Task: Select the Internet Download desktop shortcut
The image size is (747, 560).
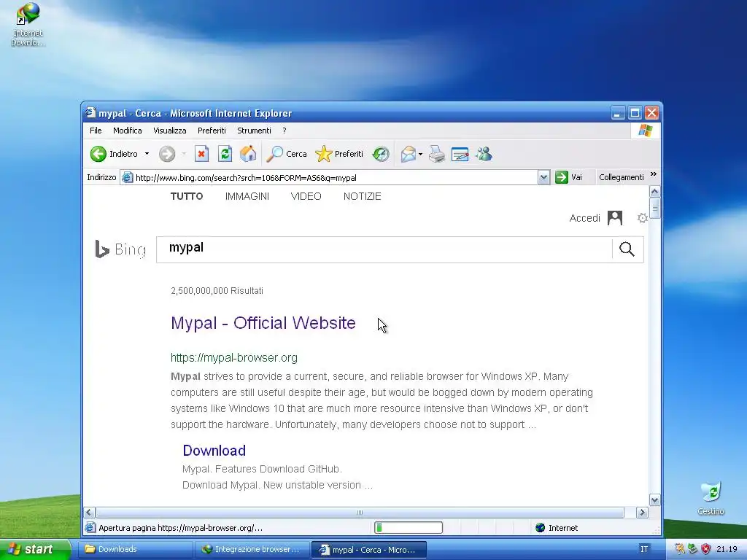Action: 28,24
